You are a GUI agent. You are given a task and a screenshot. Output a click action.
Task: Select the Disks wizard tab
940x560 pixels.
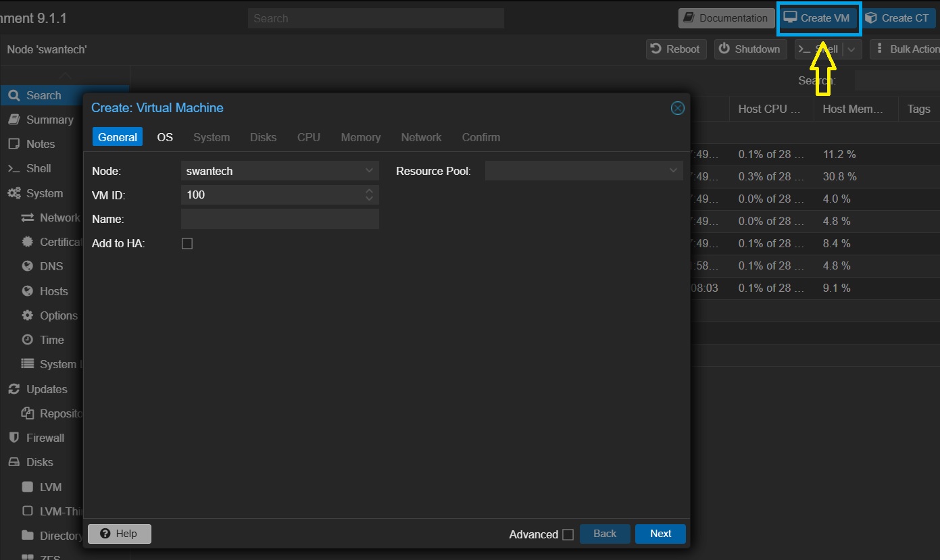[263, 137]
